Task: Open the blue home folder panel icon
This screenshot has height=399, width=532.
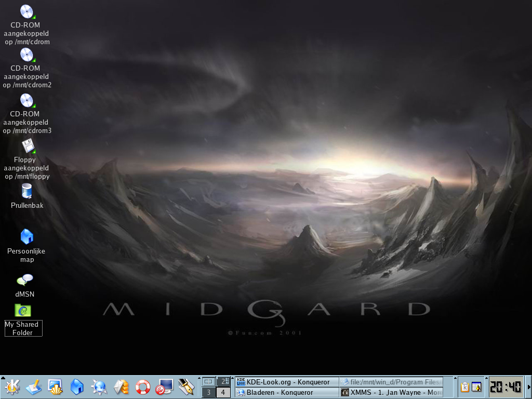Action: (x=77, y=387)
